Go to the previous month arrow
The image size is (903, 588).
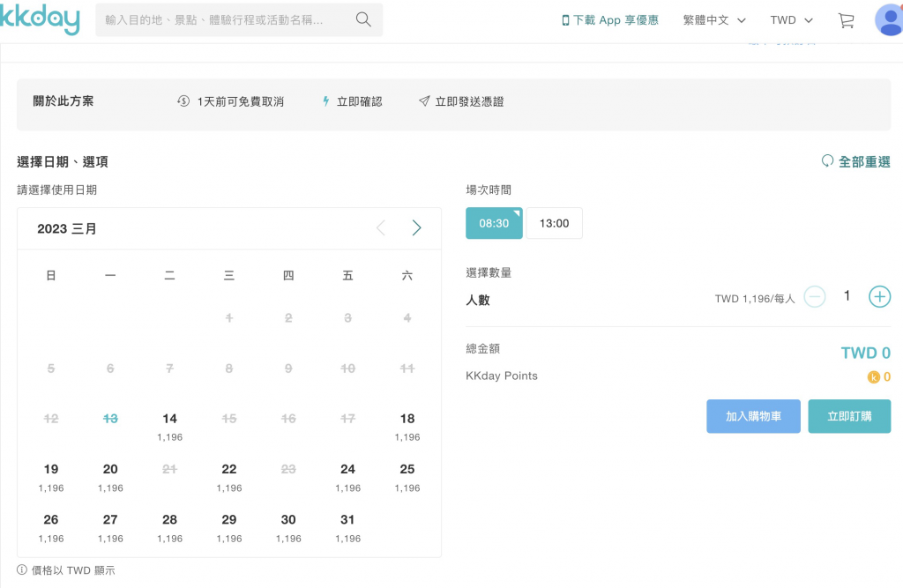[381, 228]
